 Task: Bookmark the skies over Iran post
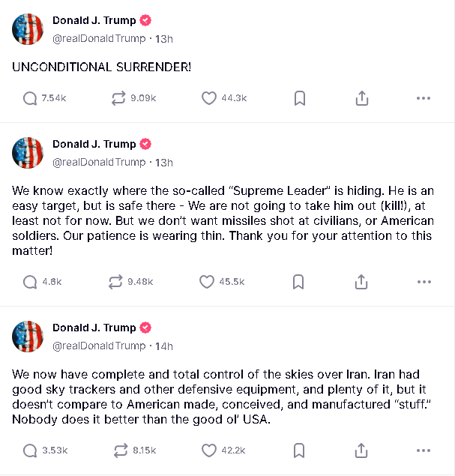[x=299, y=451]
